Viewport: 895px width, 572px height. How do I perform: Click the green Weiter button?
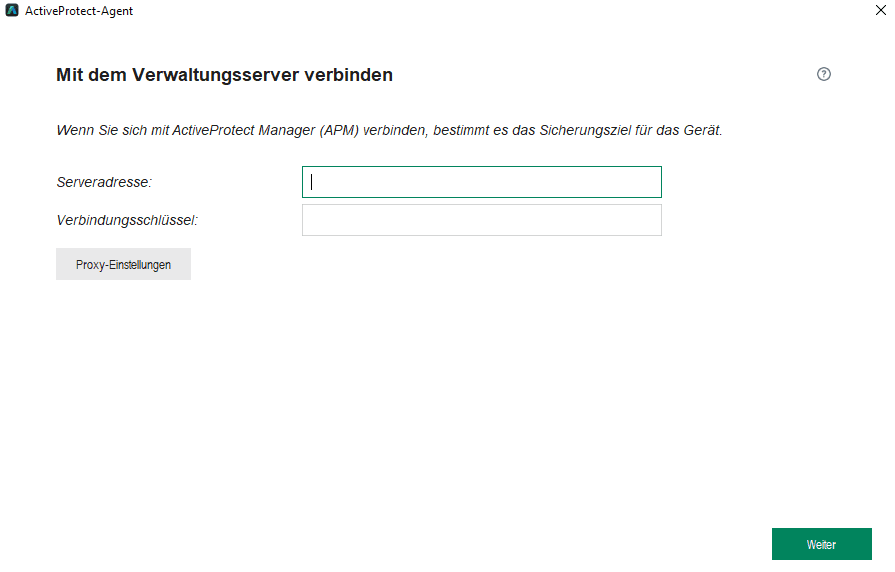click(x=821, y=544)
